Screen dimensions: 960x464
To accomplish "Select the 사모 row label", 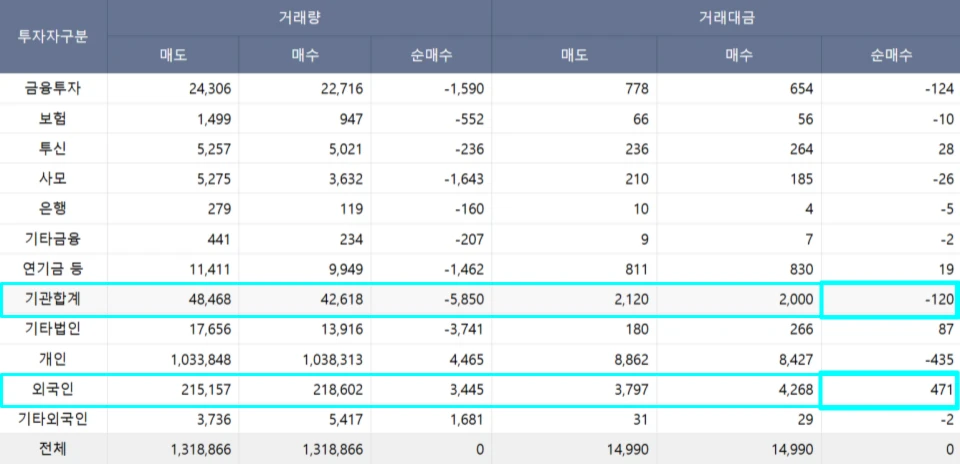I will (x=53, y=178).
